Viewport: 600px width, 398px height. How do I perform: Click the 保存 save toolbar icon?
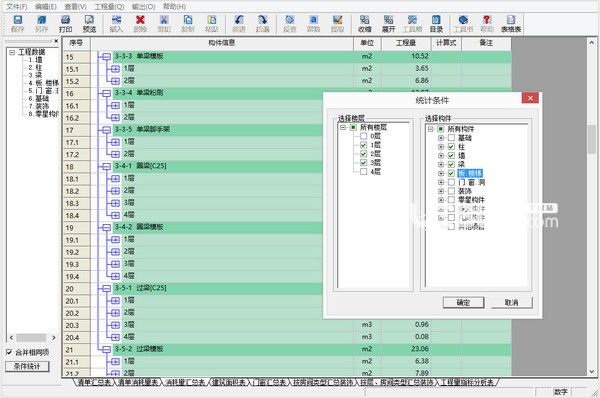(x=18, y=24)
